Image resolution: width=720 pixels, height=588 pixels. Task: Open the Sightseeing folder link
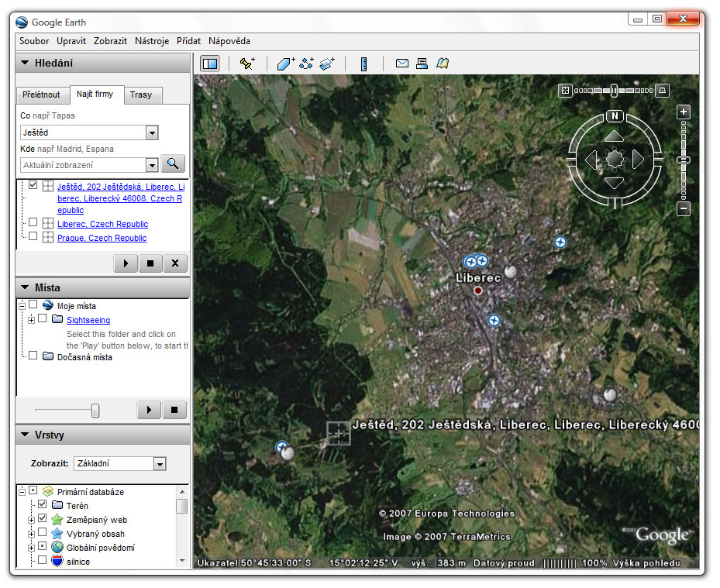(88, 320)
